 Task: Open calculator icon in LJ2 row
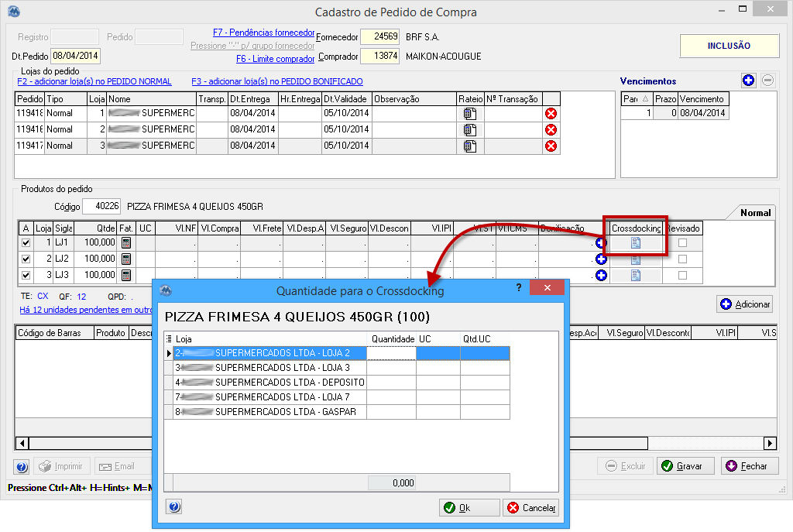point(126,259)
